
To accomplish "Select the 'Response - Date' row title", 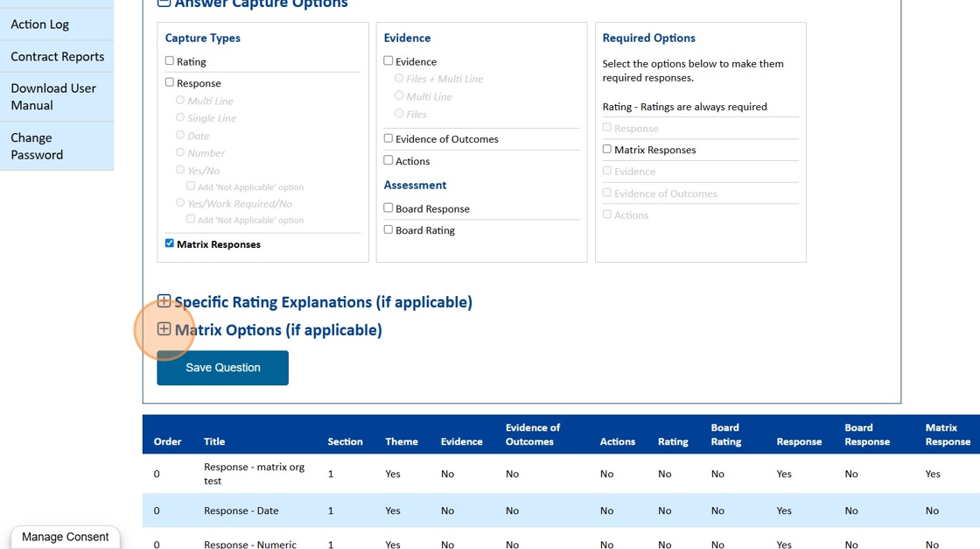I will [x=241, y=510].
